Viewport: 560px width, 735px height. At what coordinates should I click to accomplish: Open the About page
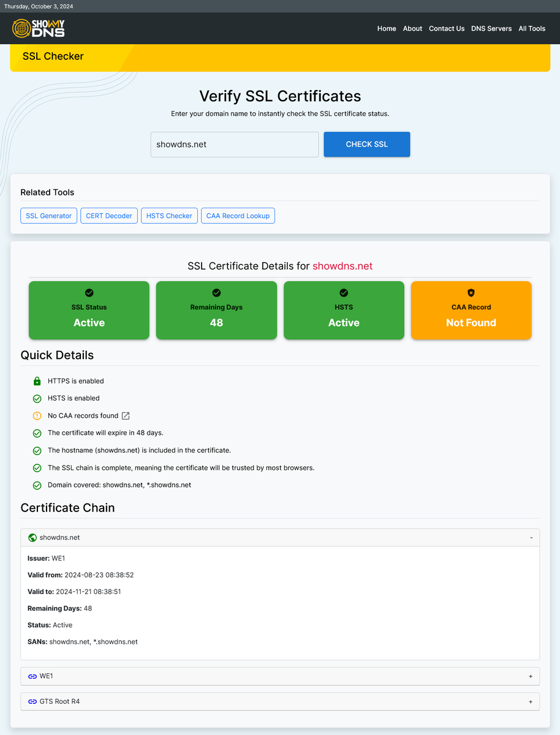coord(412,28)
